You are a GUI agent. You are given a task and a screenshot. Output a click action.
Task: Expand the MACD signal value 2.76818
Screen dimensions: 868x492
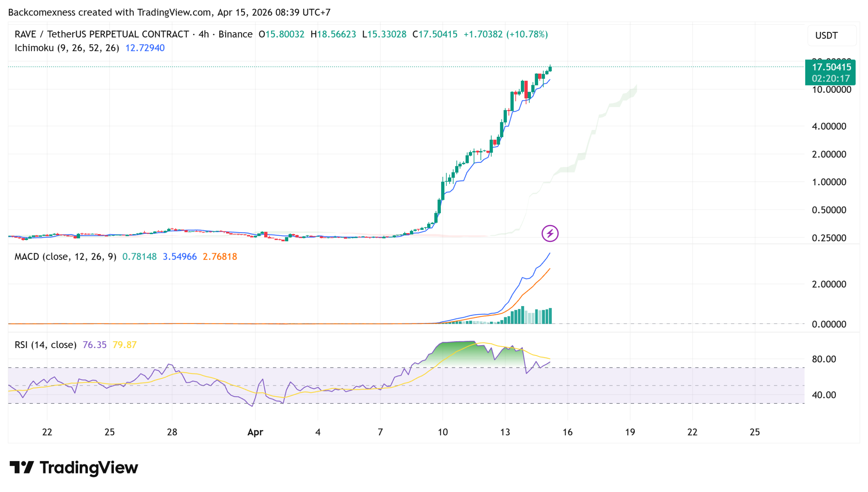tap(219, 257)
